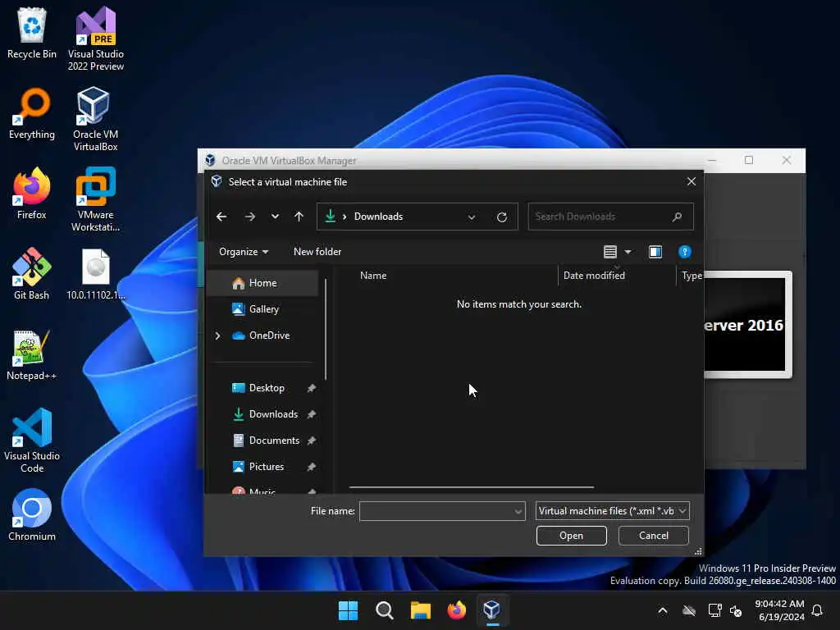
Task: Select the Git Bash desktop shortcut
Action: [32, 274]
